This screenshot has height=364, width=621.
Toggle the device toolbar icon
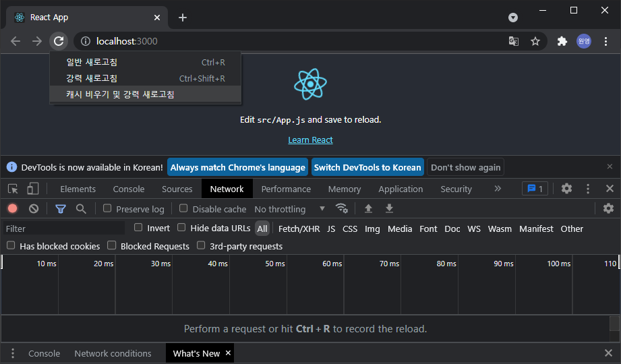[33, 189]
